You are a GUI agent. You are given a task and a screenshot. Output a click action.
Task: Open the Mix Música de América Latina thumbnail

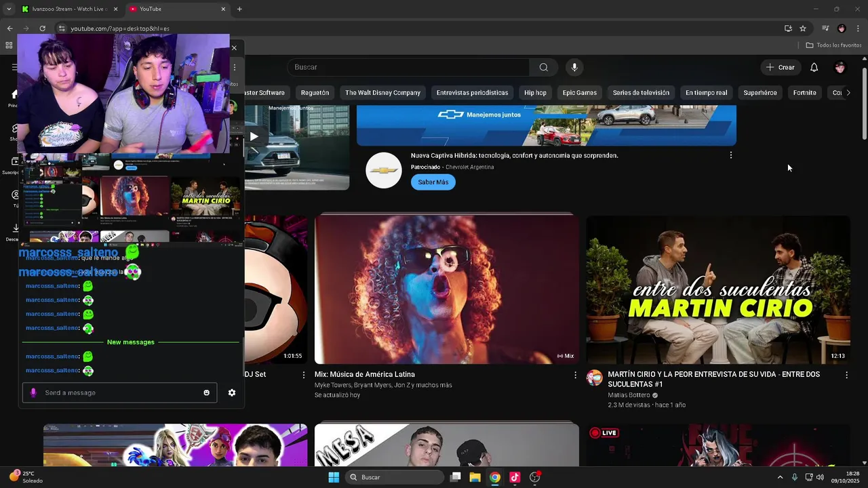[447, 289]
